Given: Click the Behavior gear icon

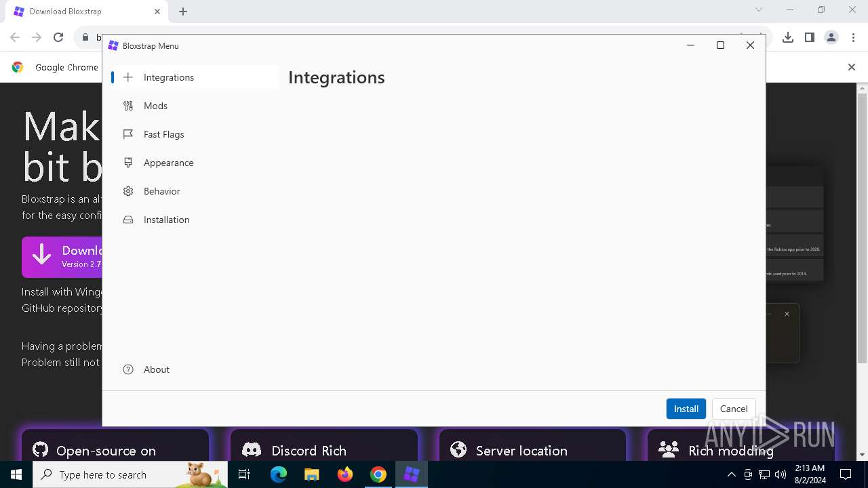Looking at the screenshot, I should pos(128,191).
